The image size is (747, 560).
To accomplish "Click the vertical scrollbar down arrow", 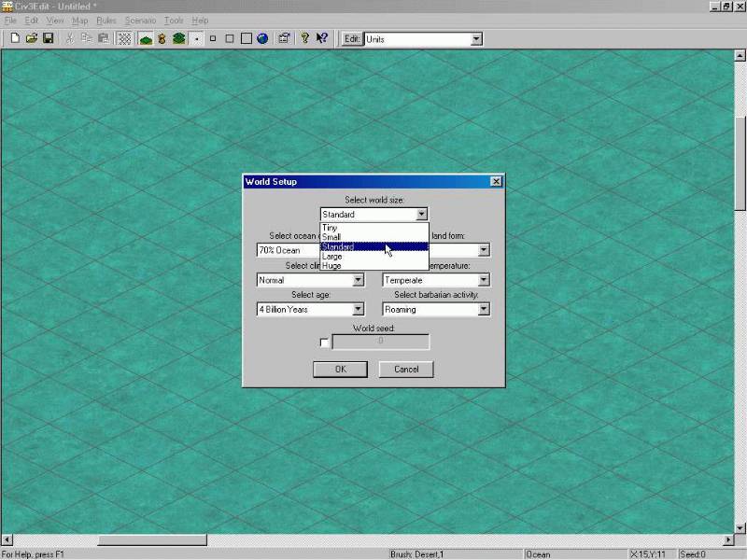I will 740,527.
